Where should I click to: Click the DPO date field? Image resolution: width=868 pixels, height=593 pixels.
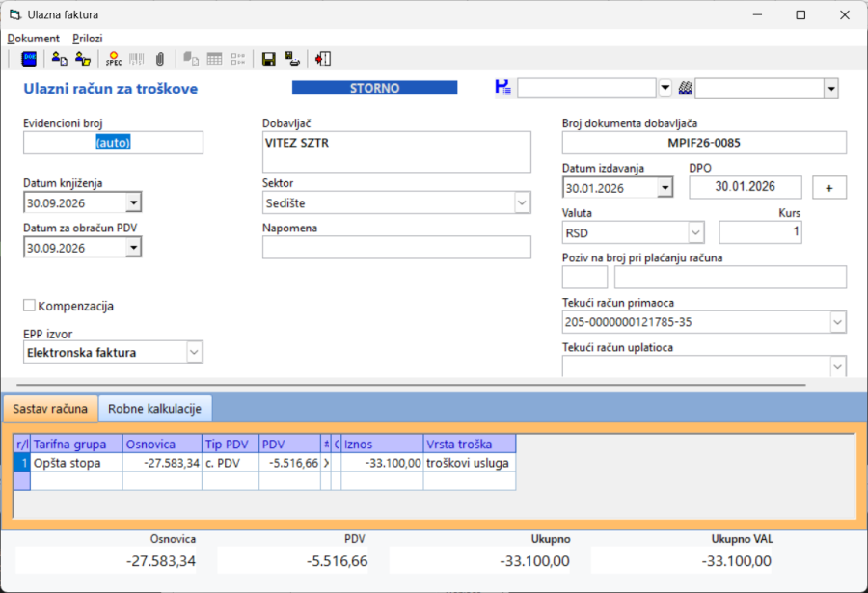[746, 187]
